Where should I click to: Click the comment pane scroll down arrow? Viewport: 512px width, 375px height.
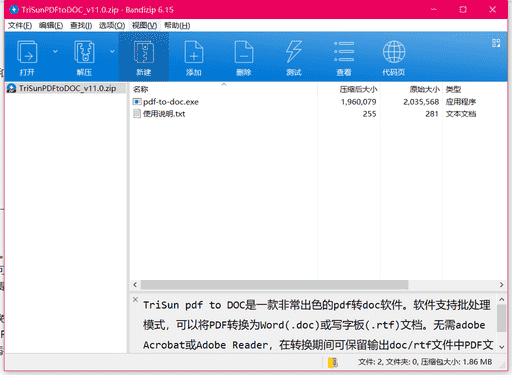(501, 347)
